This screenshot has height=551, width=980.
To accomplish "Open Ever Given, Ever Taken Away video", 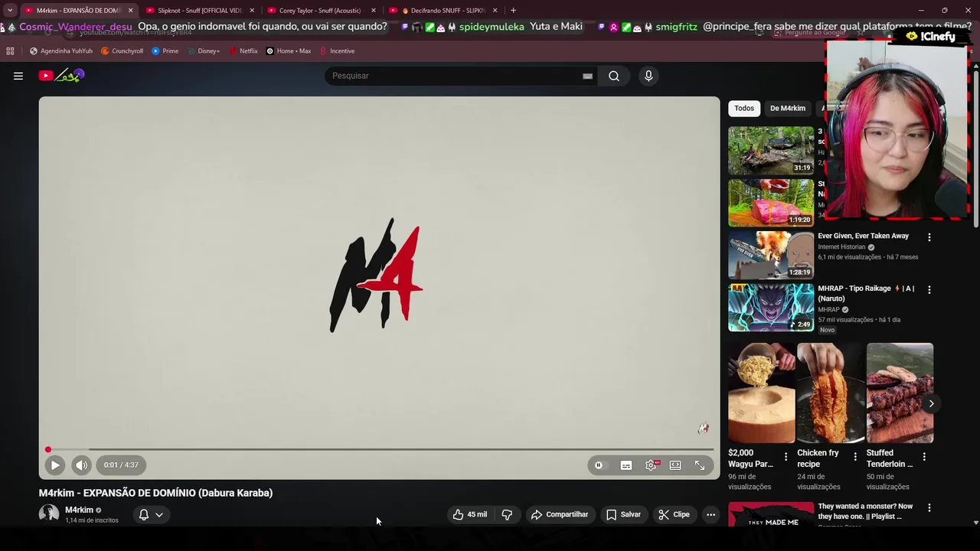I will pos(863,236).
